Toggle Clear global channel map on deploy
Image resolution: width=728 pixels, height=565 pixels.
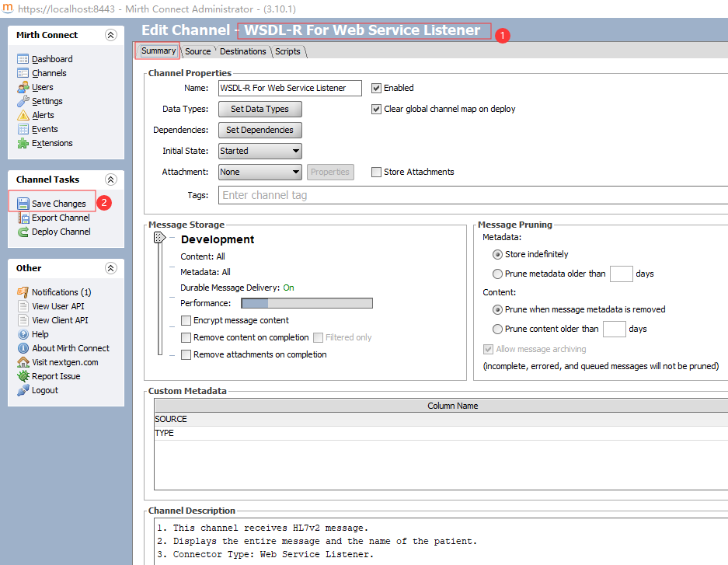(376, 109)
